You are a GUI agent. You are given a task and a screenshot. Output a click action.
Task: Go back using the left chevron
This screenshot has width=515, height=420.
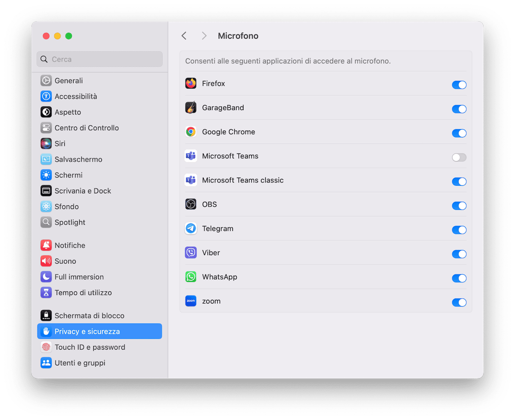184,36
